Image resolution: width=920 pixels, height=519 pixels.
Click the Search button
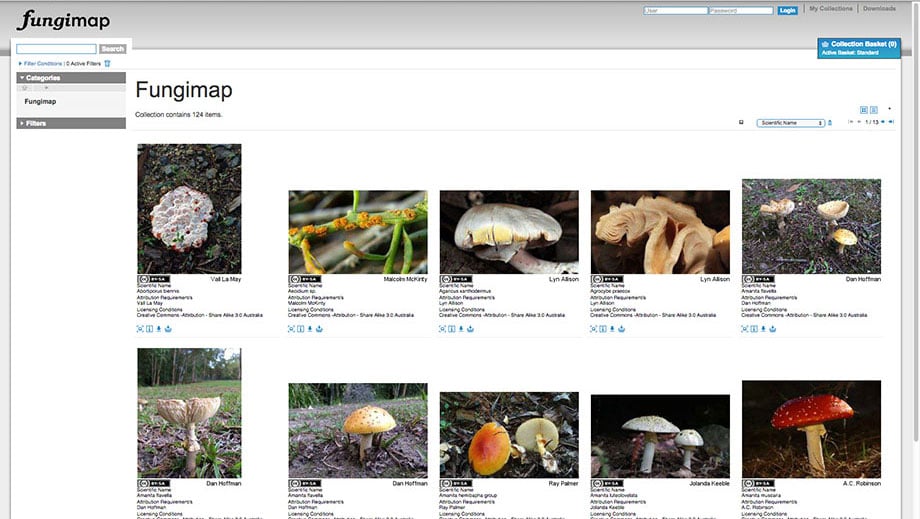pyautogui.click(x=113, y=49)
